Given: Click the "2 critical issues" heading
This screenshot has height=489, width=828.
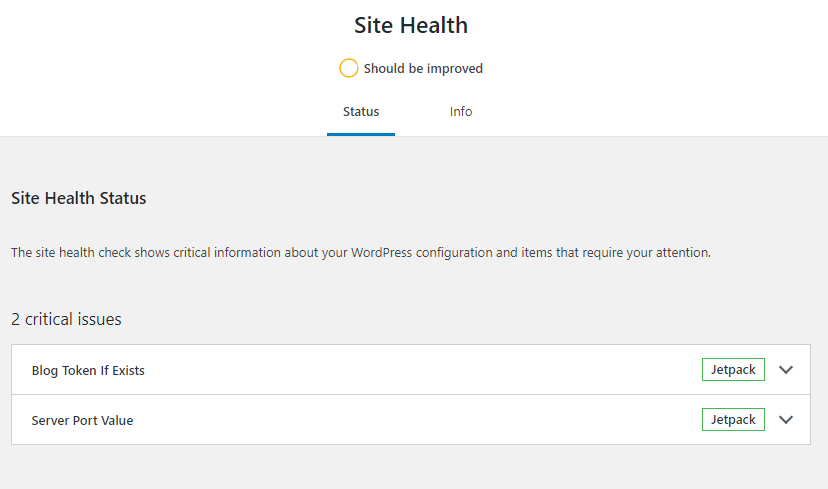Looking at the screenshot, I should tap(66, 320).
